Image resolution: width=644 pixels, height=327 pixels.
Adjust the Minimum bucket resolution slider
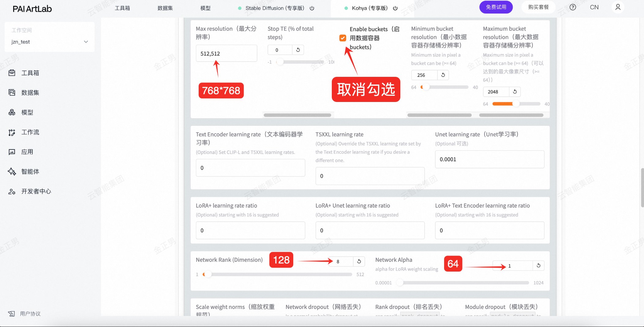[444, 87]
